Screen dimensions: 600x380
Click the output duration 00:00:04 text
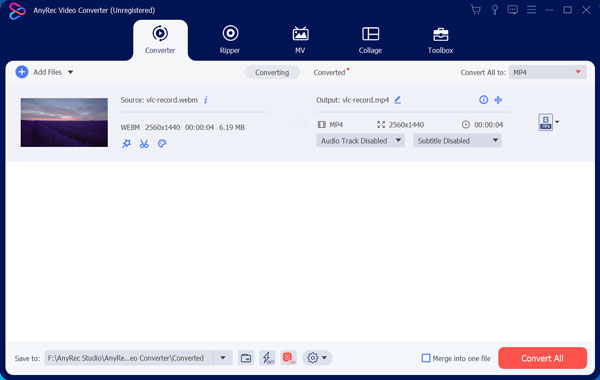point(489,125)
